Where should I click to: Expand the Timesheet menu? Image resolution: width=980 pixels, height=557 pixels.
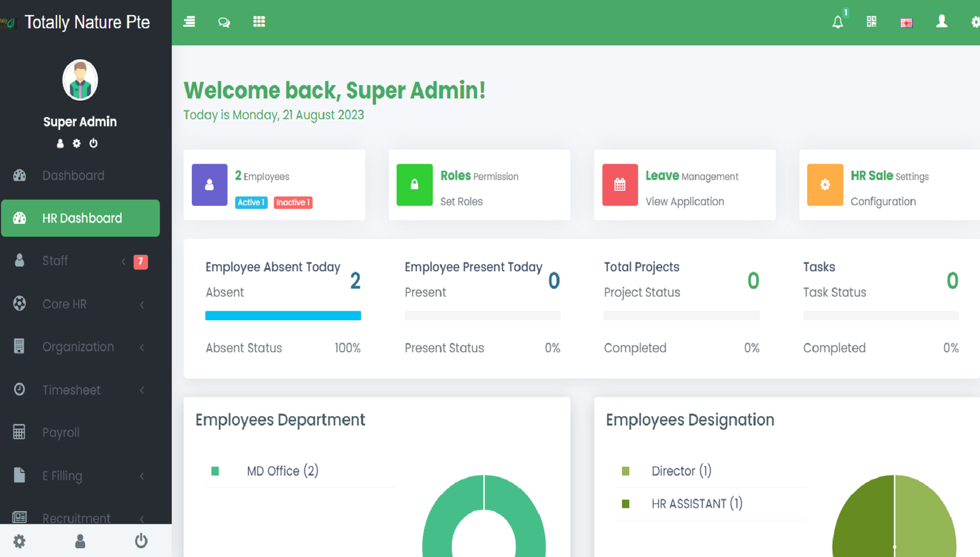[80, 389]
